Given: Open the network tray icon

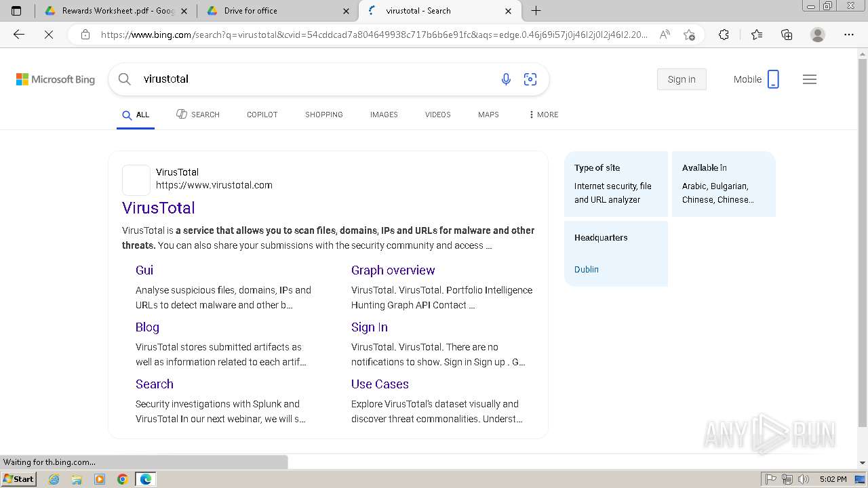Looking at the screenshot, I should (787, 479).
